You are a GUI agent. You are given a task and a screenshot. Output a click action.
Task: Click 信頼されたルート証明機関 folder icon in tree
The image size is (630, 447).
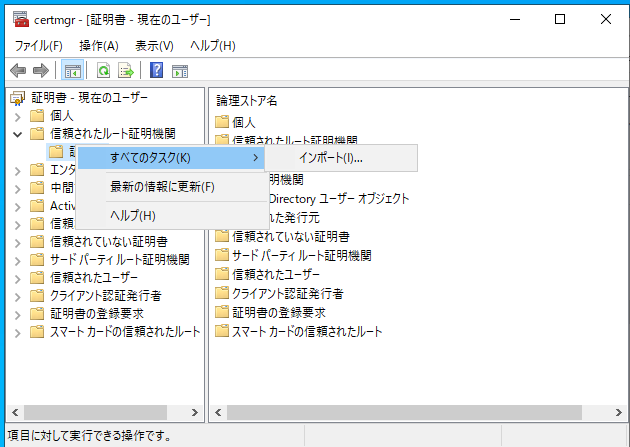37,134
